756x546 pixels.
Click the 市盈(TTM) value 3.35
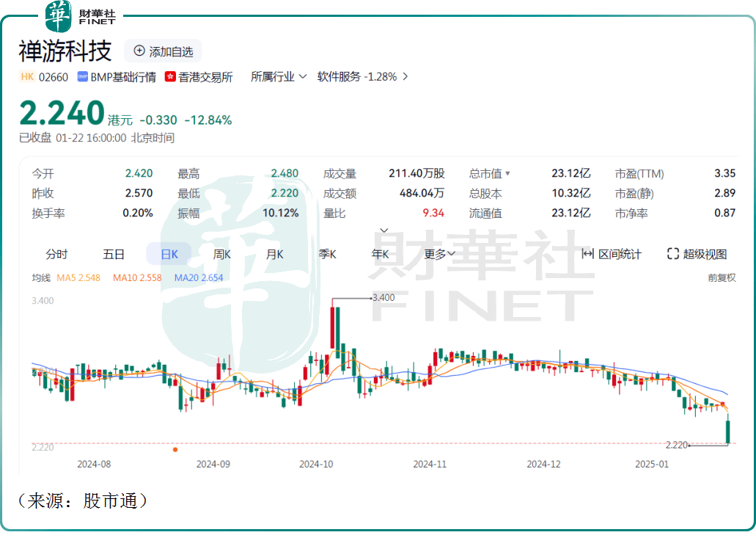coord(724,174)
